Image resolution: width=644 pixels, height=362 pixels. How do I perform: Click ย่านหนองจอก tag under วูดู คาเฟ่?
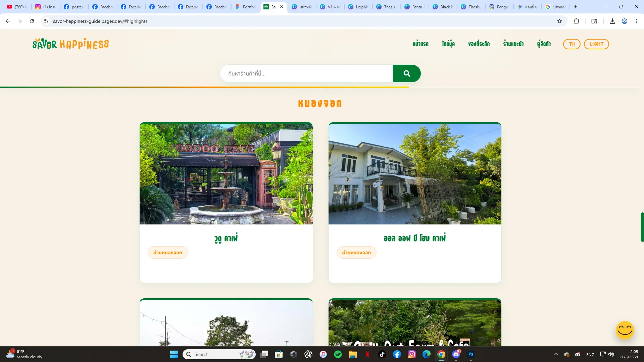click(167, 253)
